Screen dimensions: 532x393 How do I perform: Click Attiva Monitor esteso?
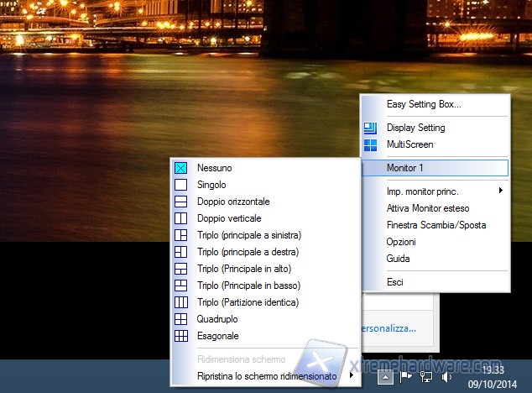coord(427,207)
